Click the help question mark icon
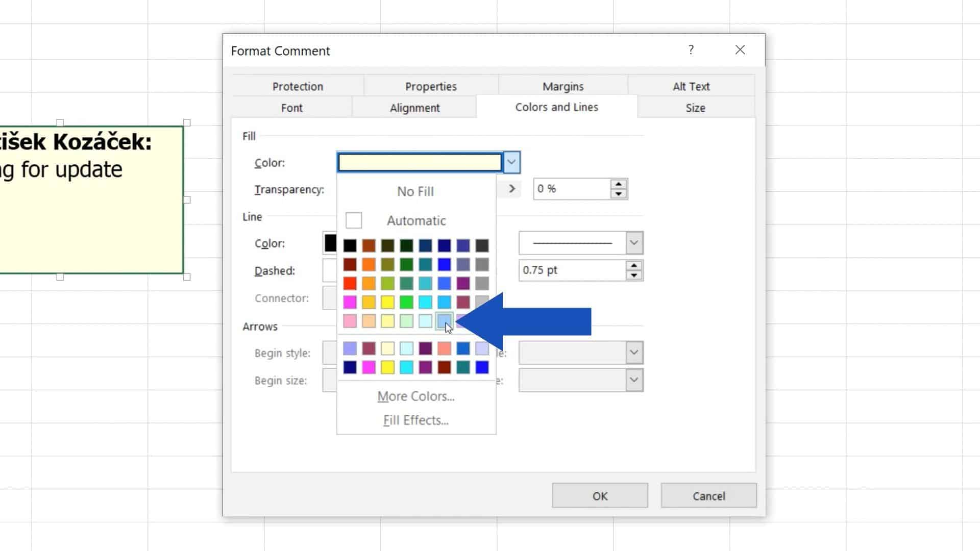980x551 pixels. click(x=691, y=50)
